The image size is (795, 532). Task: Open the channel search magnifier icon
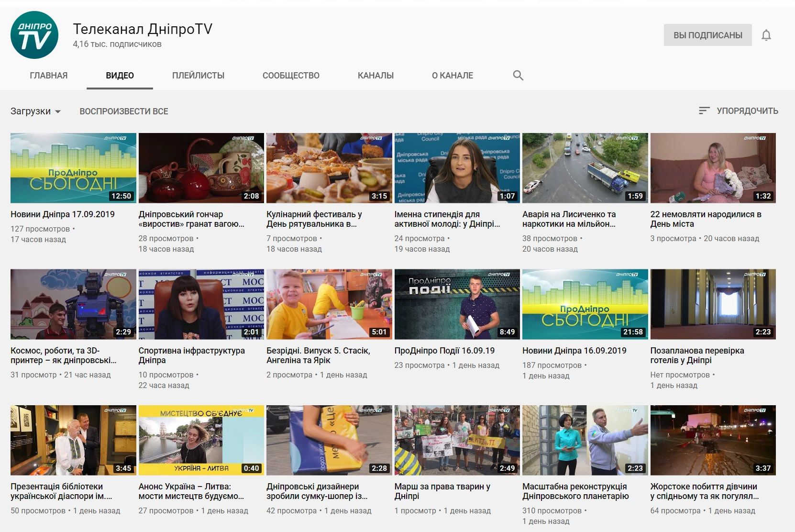tap(518, 76)
